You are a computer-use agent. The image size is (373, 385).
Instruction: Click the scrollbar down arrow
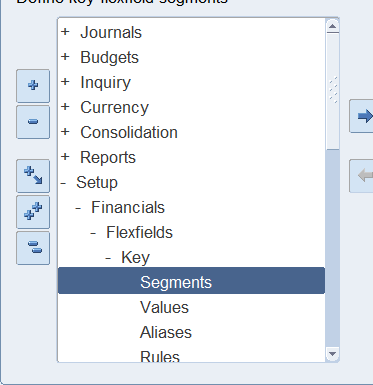(332, 354)
